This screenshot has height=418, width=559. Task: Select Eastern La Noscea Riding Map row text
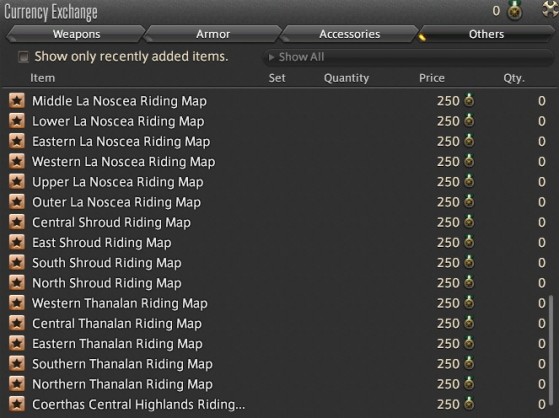click(121, 142)
